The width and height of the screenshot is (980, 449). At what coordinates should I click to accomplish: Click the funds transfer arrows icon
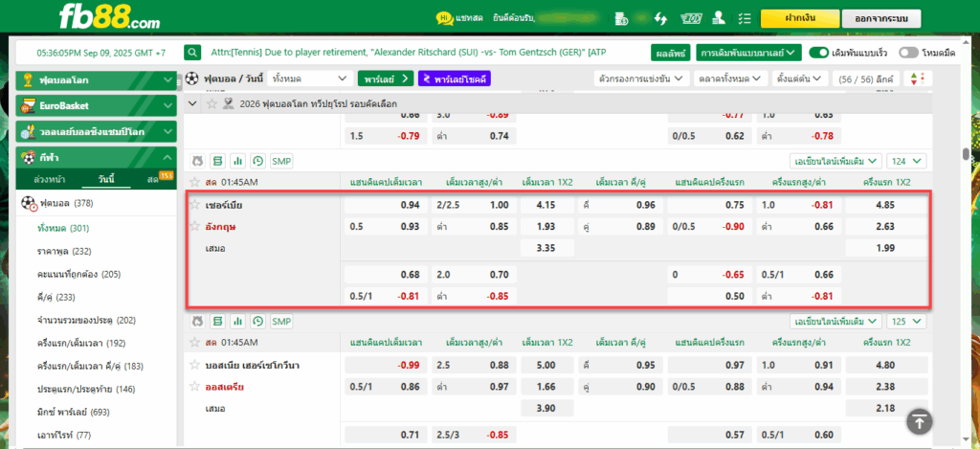(x=660, y=18)
